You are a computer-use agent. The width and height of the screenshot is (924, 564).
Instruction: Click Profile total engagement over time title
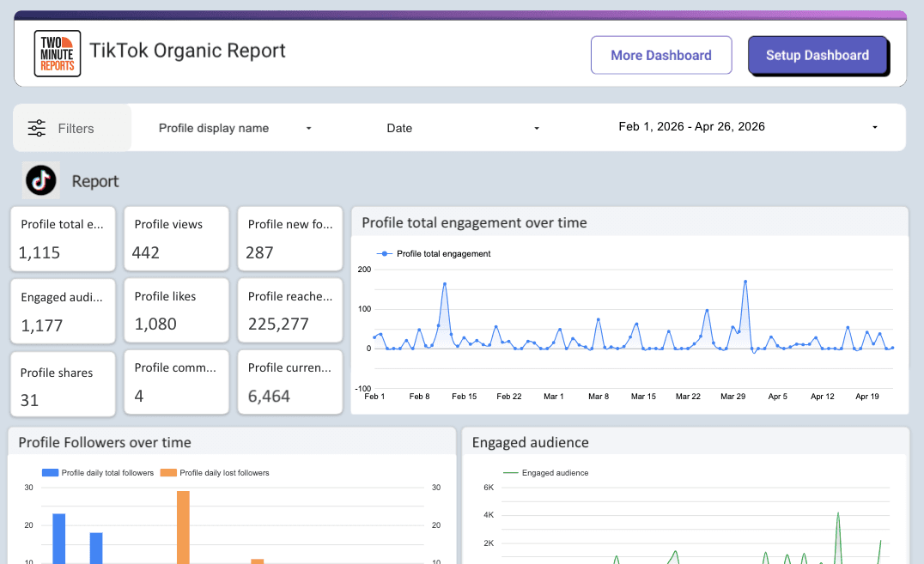click(x=474, y=223)
